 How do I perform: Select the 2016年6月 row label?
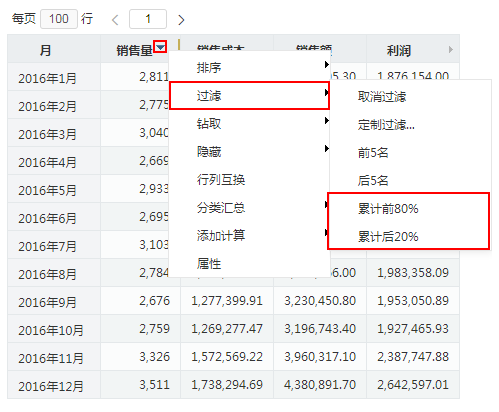tap(47, 218)
